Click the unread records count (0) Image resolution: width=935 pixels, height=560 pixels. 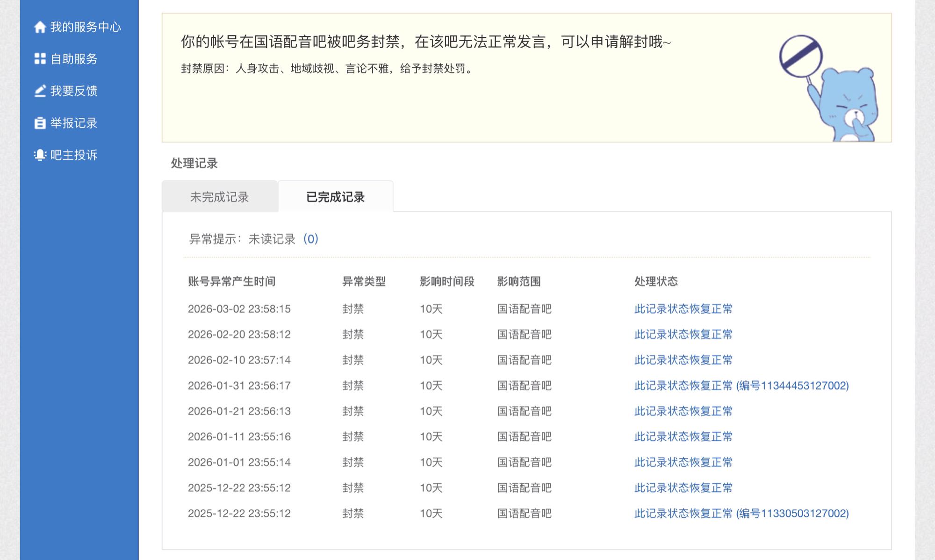[x=310, y=239]
